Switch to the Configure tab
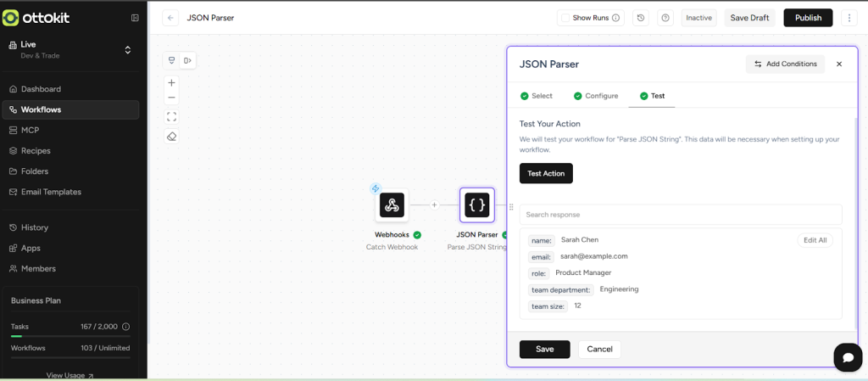The height and width of the screenshot is (381, 868). [596, 96]
